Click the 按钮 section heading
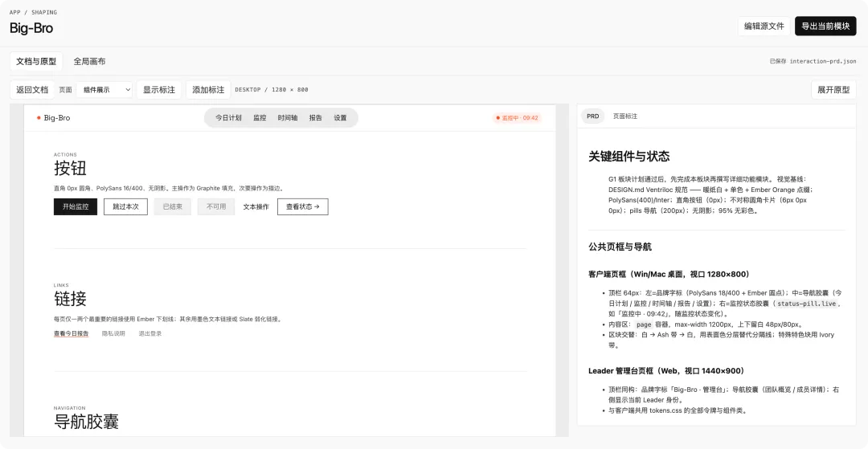 click(70, 168)
